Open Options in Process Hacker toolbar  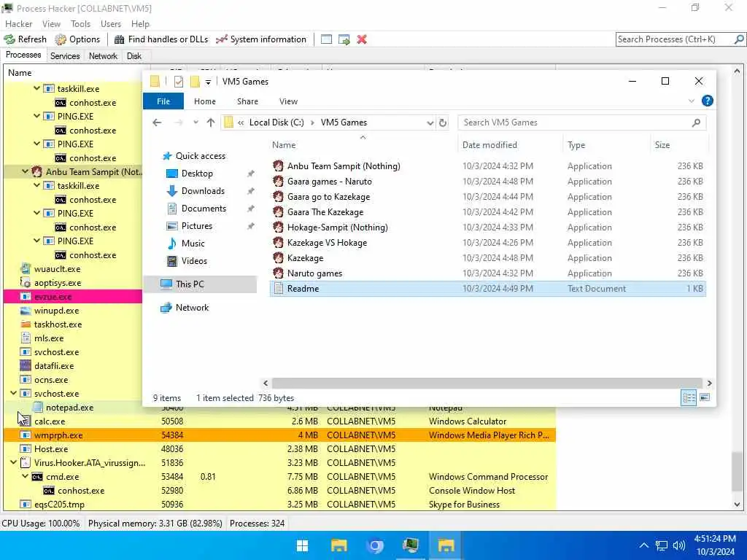(77, 39)
